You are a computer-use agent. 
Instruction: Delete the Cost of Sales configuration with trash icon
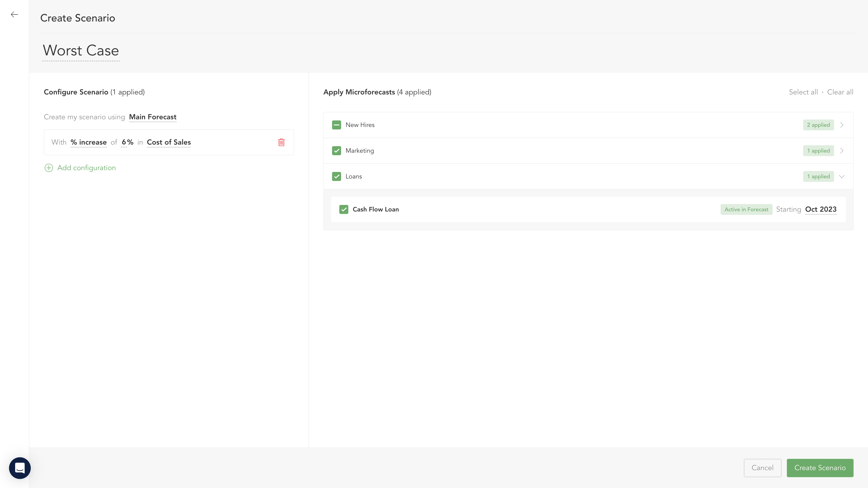[281, 142]
